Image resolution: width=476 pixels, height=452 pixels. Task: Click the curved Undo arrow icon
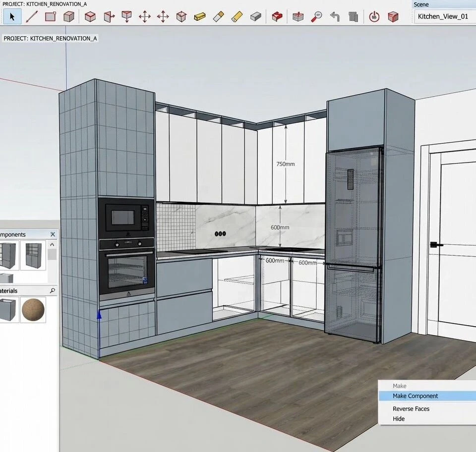[335, 16]
